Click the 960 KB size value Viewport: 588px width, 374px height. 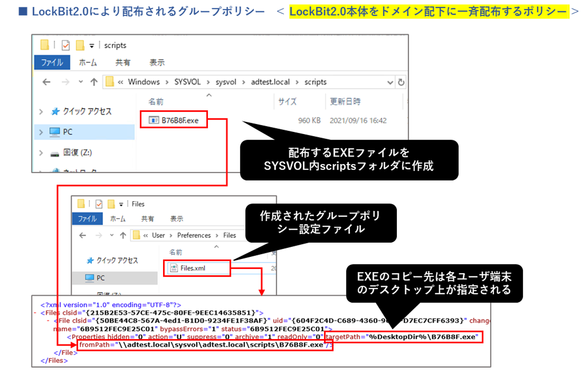309,121
